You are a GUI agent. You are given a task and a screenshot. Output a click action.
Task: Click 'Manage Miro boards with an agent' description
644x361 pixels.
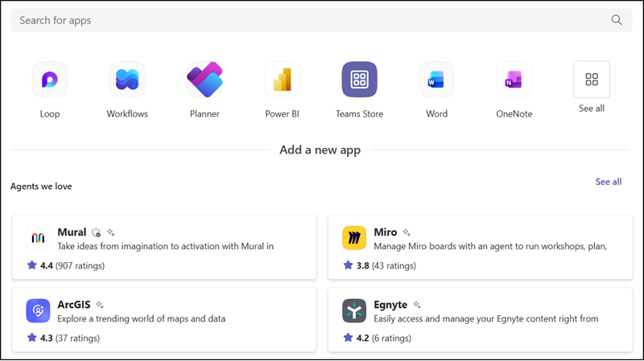(490, 246)
